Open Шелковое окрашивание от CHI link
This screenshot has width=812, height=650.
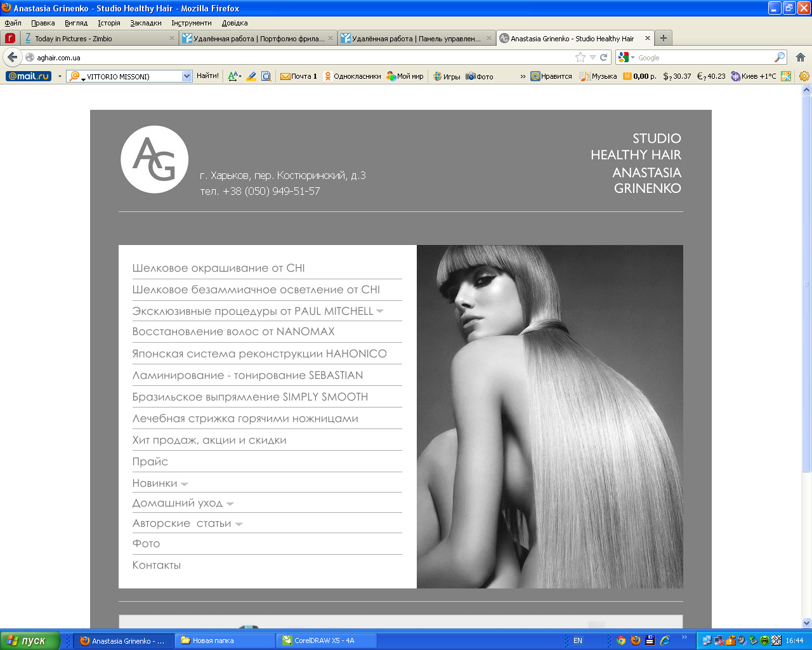pos(219,268)
